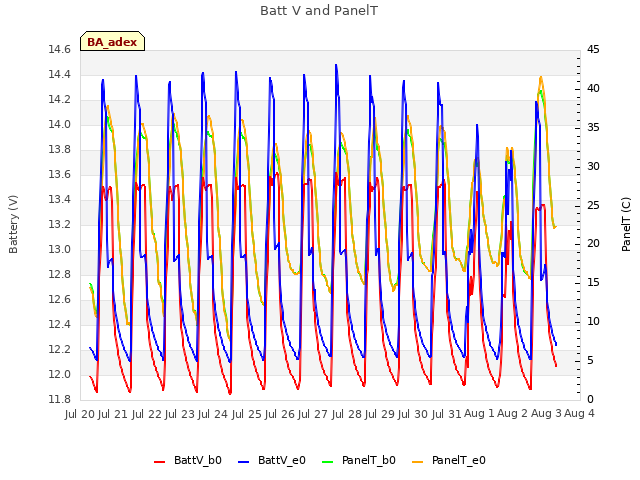Click the 20 PanelT axis value
Viewport: 640px width, 480px height.
[x=593, y=244]
